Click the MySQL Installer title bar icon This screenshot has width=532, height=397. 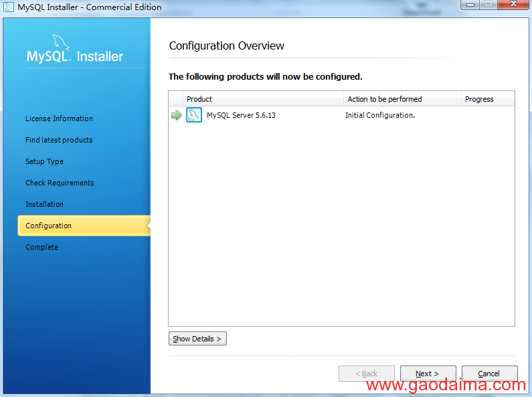coord(8,7)
